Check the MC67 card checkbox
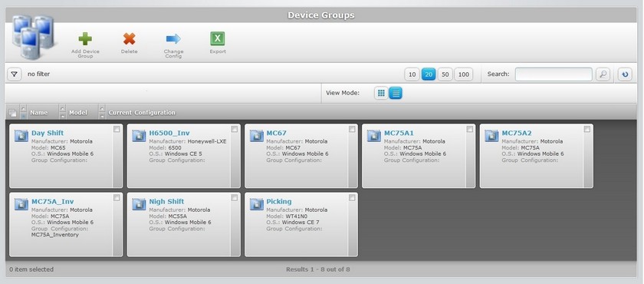This screenshot has height=284, width=644. click(352, 129)
